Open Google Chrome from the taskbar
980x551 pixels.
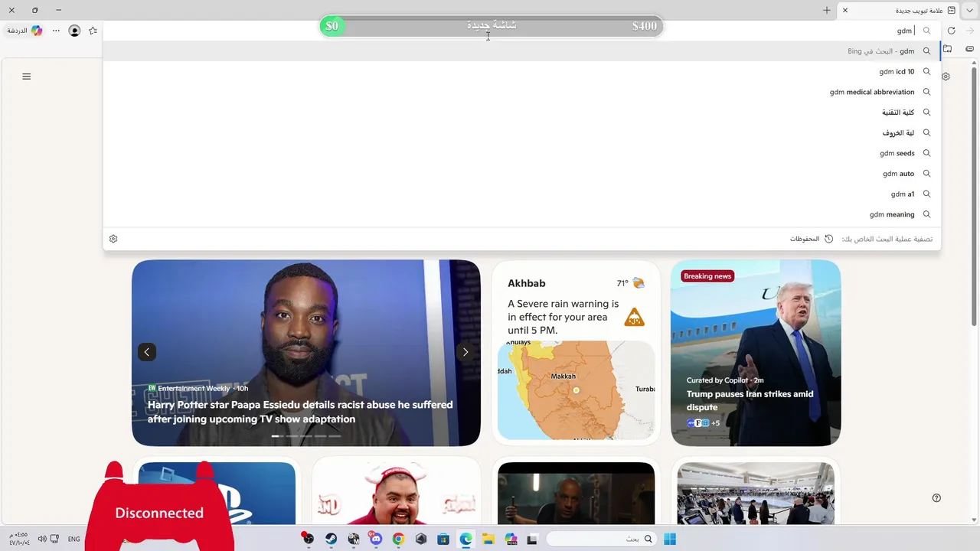398,539
